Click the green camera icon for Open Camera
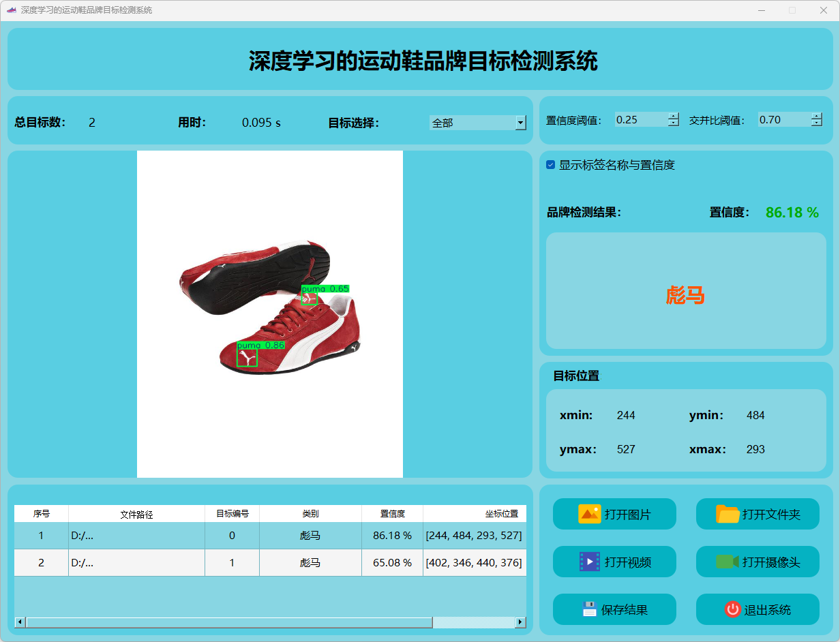Viewport: 840px width, 642px height. [x=727, y=562]
